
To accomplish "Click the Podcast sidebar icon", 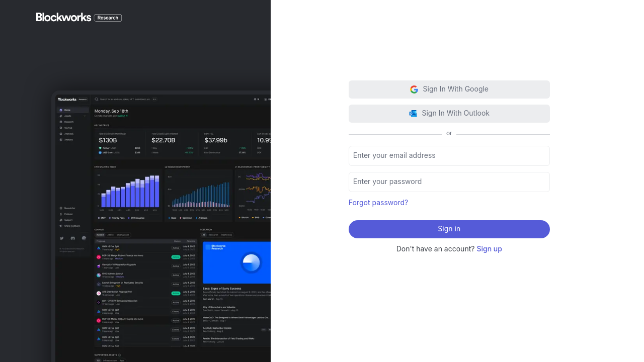I will [x=61, y=214].
